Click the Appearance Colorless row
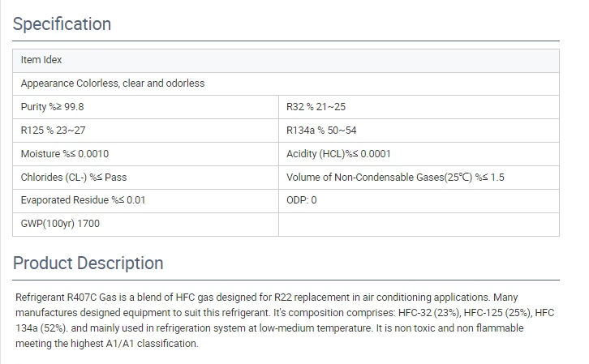 (x=286, y=84)
